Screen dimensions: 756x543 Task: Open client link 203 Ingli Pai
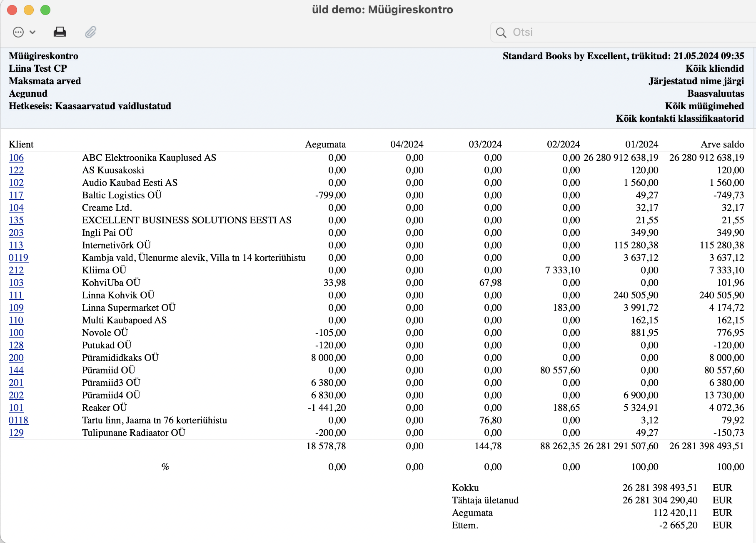coord(16,233)
